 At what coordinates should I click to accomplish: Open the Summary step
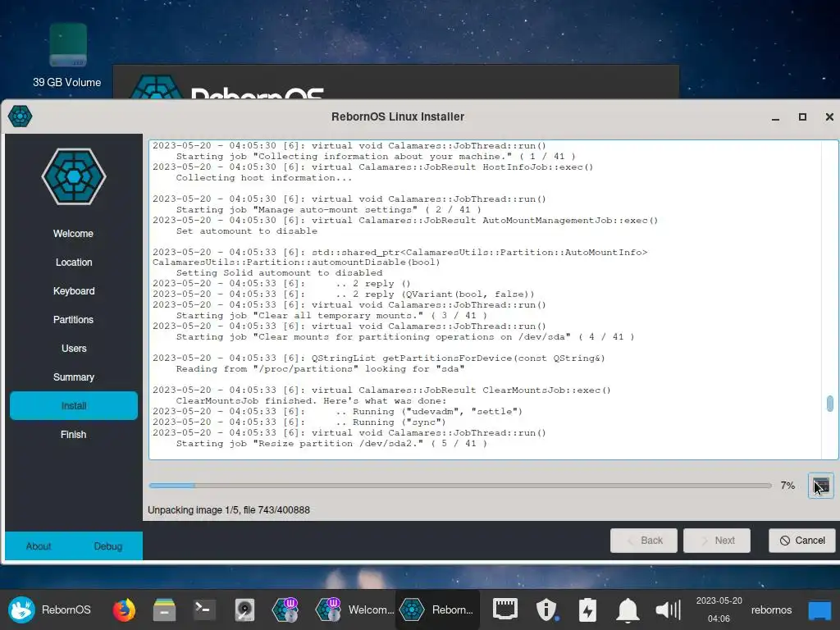point(73,377)
